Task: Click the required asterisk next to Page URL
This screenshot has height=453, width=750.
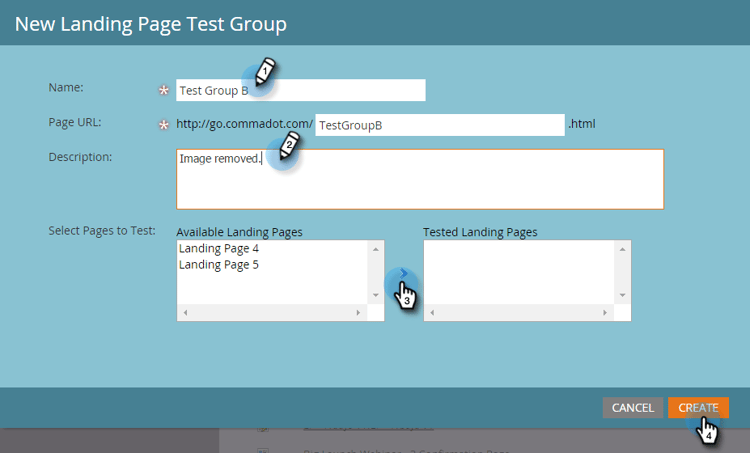Action: coord(164,125)
